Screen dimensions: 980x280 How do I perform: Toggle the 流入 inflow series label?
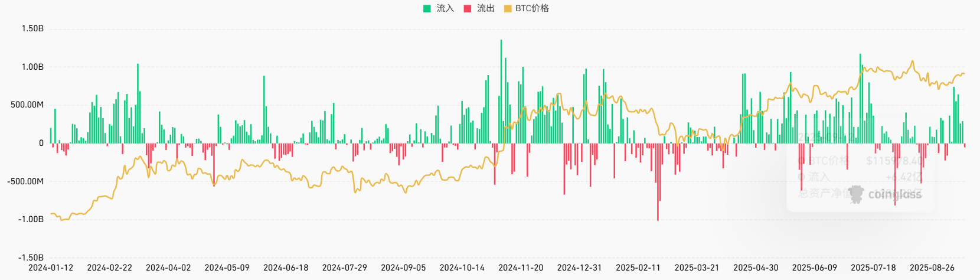pos(445,8)
